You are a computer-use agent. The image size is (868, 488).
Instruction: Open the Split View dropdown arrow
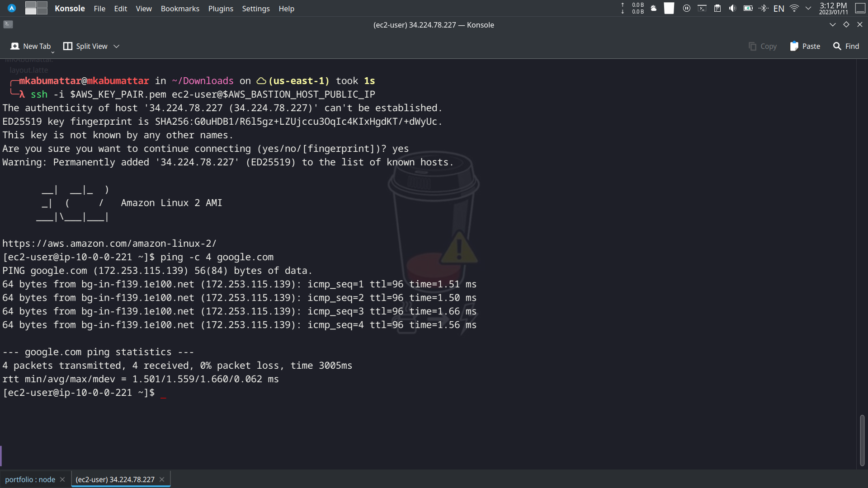[x=117, y=46]
